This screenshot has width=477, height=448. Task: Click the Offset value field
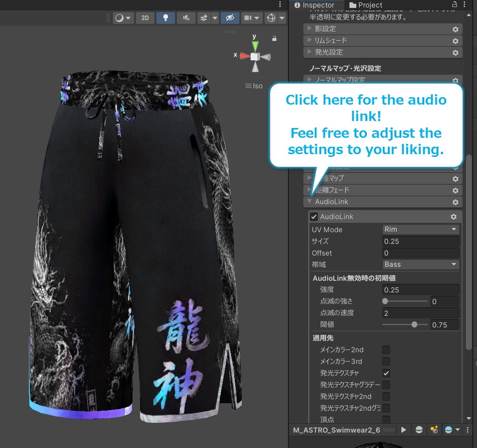click(x=421, y=253)
